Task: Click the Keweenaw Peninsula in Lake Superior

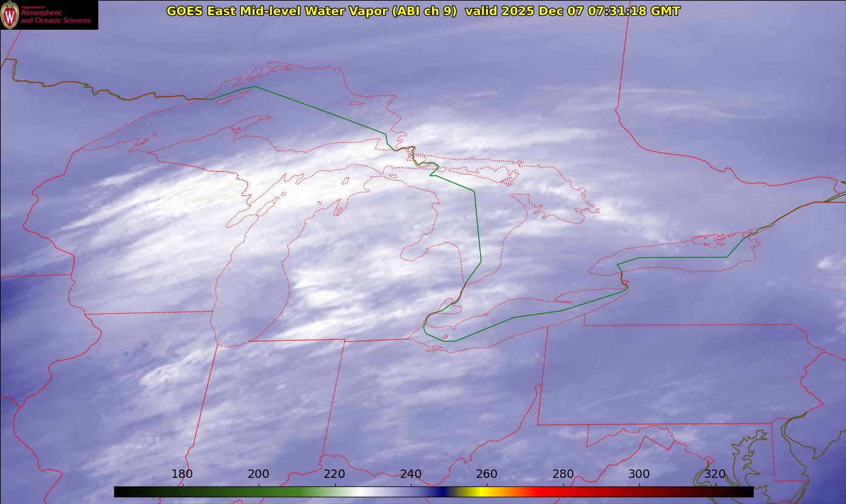Action: pyautogui.click(x=249, y=127)
